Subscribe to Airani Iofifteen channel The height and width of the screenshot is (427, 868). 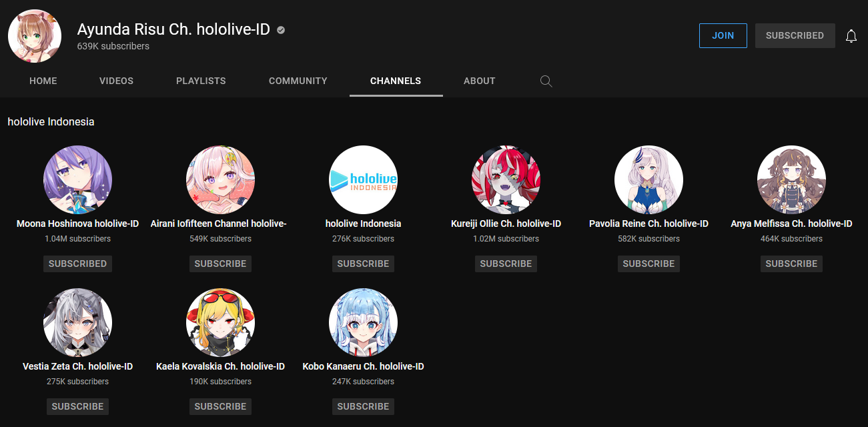[x=220, y=264]
